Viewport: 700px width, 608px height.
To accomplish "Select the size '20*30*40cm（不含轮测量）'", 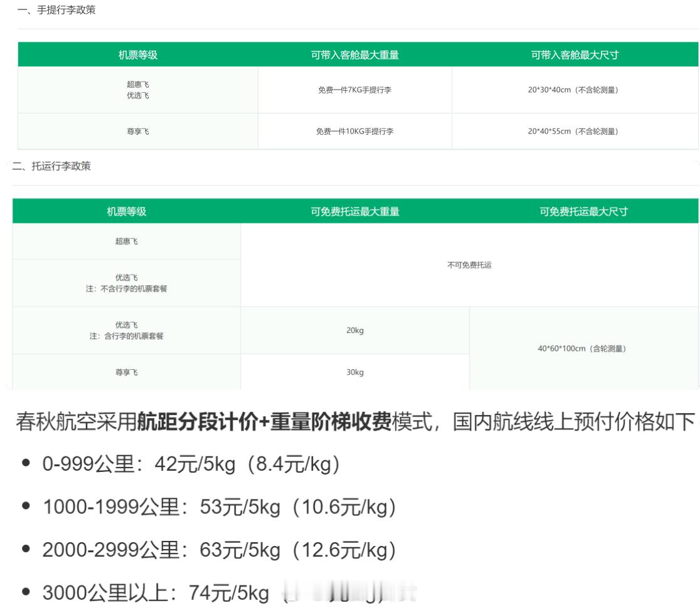I will [x=575, y=90].
